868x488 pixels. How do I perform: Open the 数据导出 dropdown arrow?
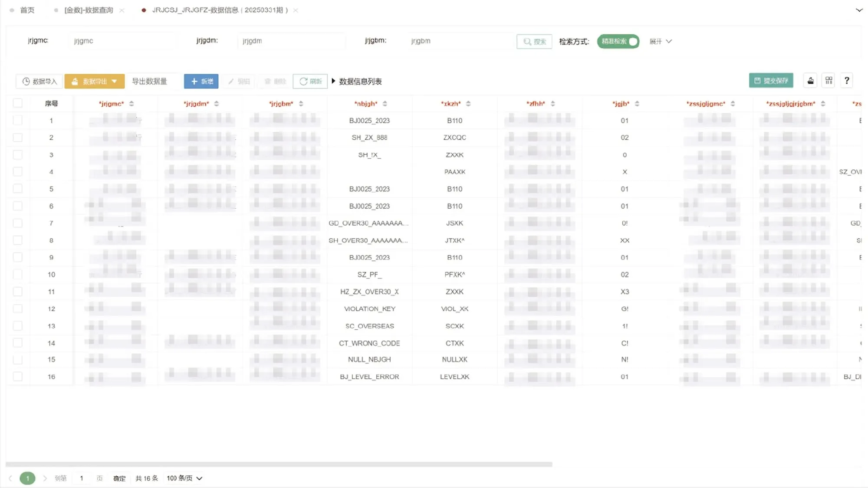114,81
